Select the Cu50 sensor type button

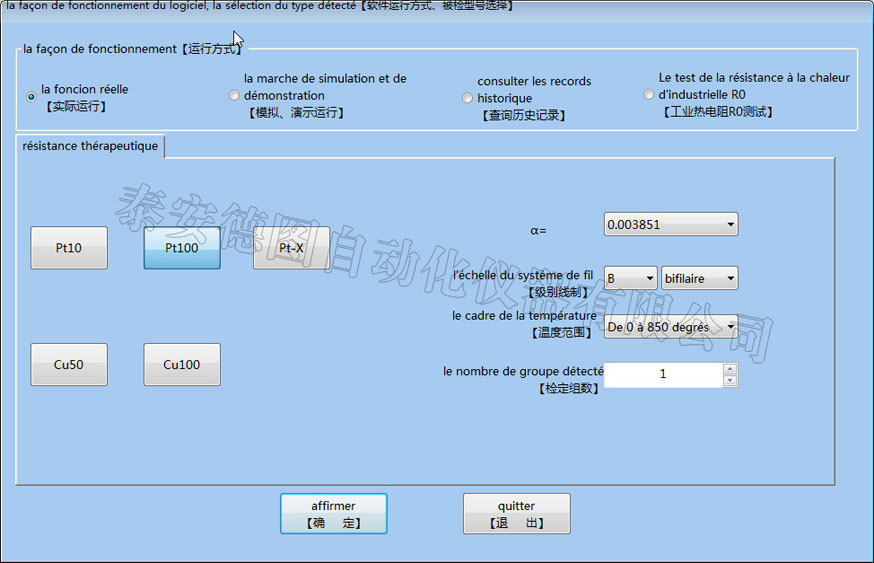pos(69,365)
